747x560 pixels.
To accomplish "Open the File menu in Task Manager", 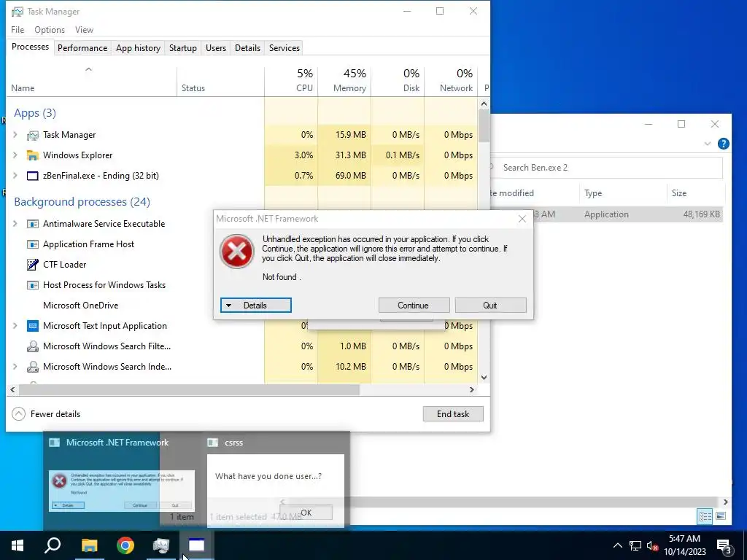I will pyautogui.click(x=18, y=29).
